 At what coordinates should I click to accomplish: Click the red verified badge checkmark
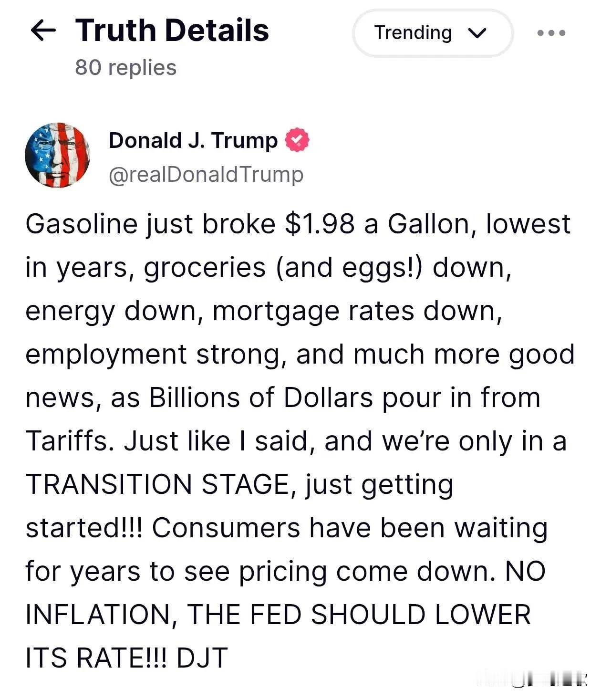[297, 140]
